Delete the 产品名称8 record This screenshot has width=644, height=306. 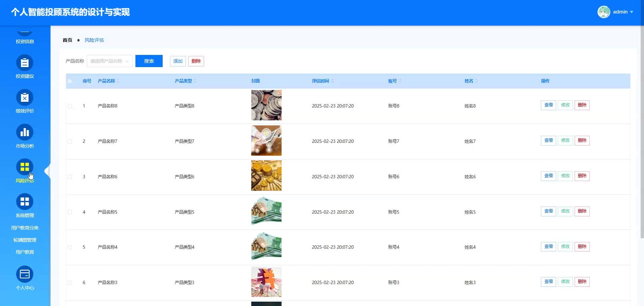pos(582,105)
